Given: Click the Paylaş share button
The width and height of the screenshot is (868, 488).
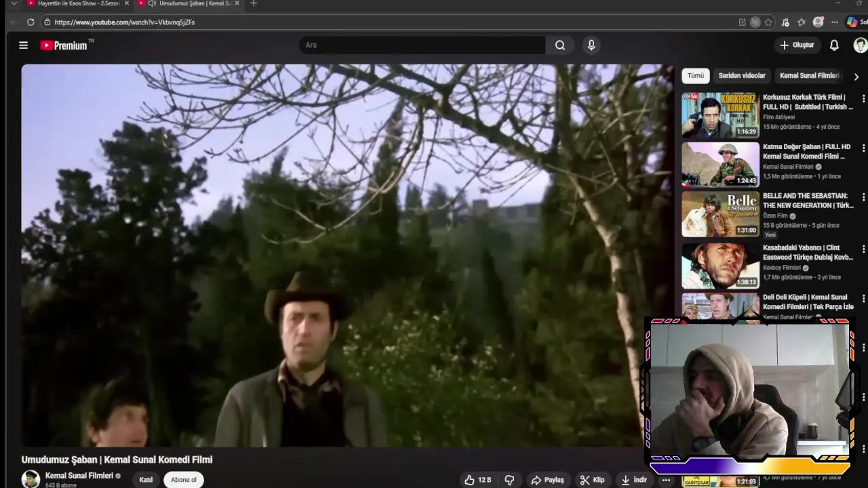Looking at the screenshot, I should (547, 480).
